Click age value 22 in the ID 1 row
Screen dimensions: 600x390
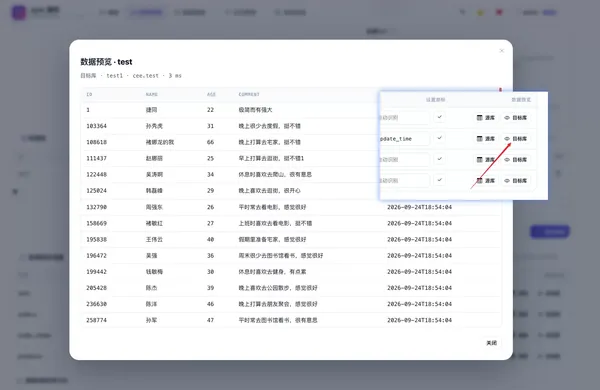(x=210, y=110)
